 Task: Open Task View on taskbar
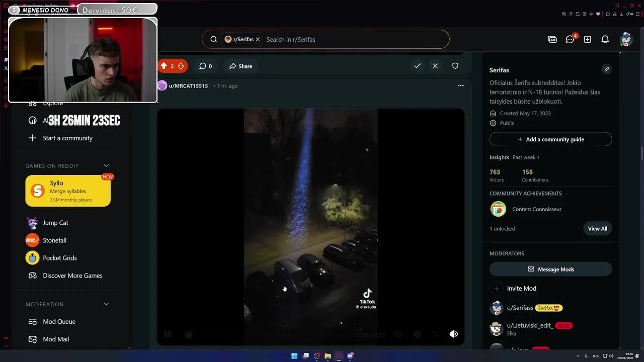coord(305,356)
